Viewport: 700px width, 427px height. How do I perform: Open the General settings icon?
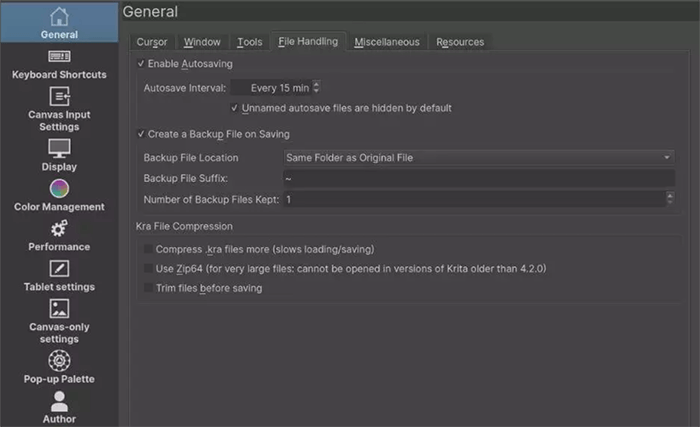click(x=59, y=17)
